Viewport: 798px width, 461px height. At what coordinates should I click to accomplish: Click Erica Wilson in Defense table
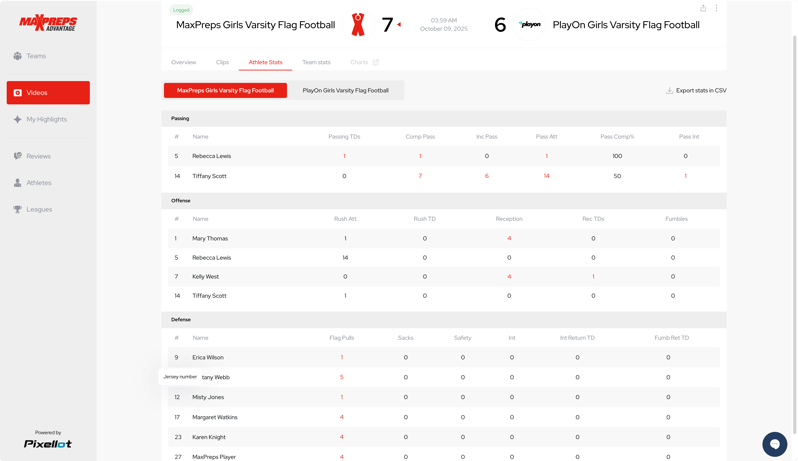click(x=208, y=357)
